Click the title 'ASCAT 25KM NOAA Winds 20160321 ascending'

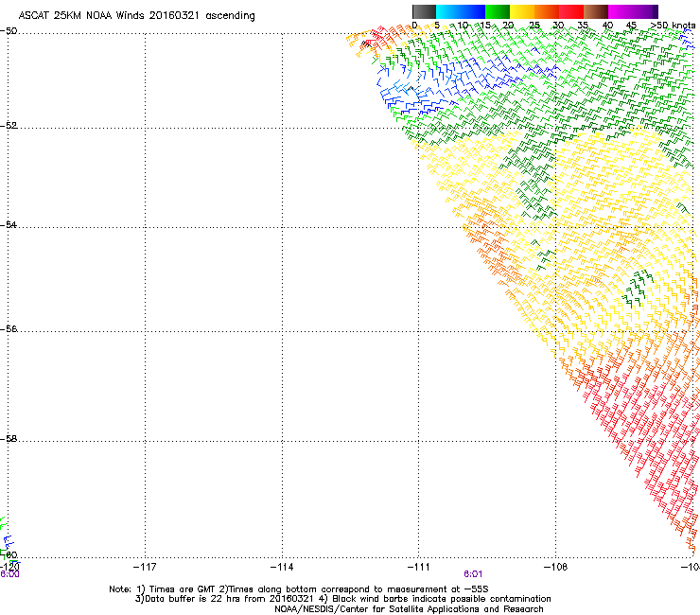pos(136,16)
